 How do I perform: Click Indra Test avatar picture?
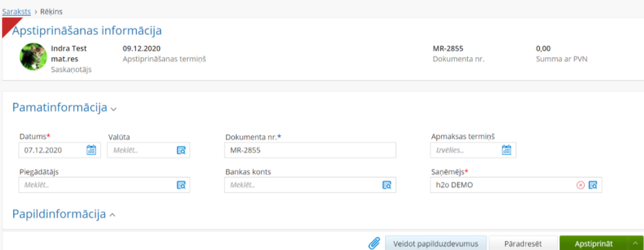pyautogui.click(x=33, y=57)
